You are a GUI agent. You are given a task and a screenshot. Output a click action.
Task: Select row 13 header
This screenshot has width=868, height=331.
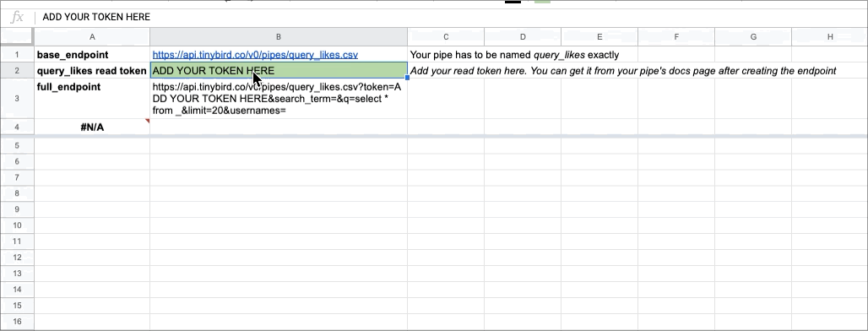click(17, 274)
